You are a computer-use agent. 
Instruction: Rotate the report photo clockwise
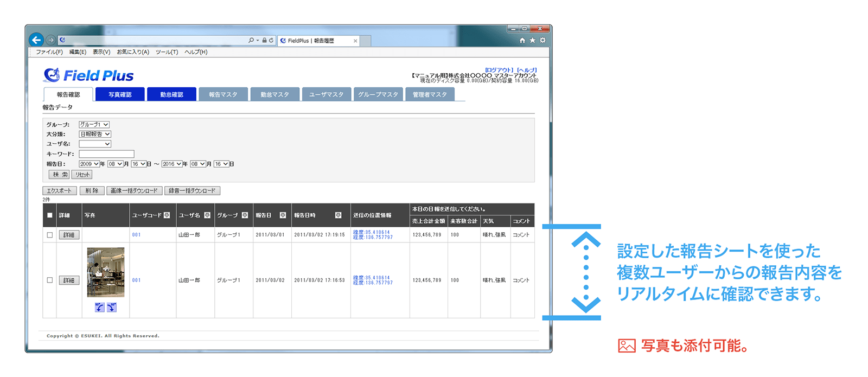(x=112, y=308)
